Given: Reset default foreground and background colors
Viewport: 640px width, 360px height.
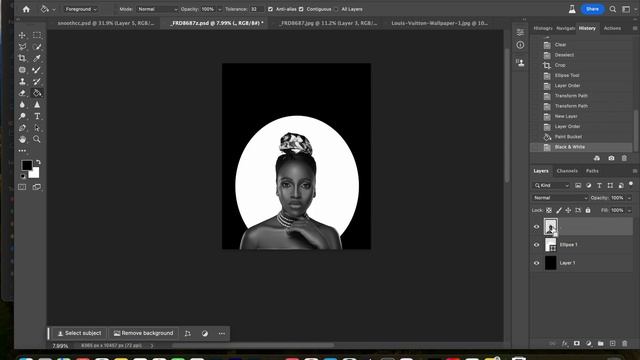Looking at the screenshot, I should [23, 176].
